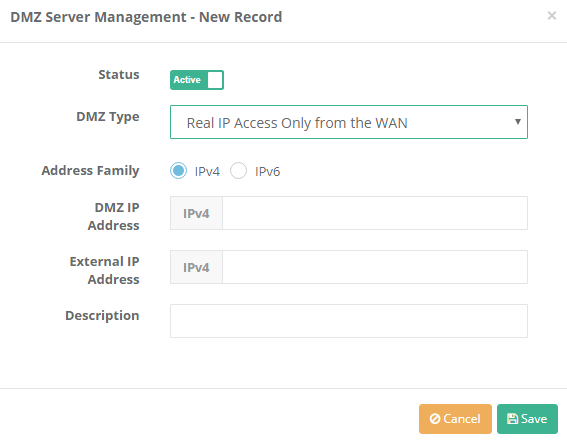
Task: Save the new DMZ record
Action: [x=527, y=419]
